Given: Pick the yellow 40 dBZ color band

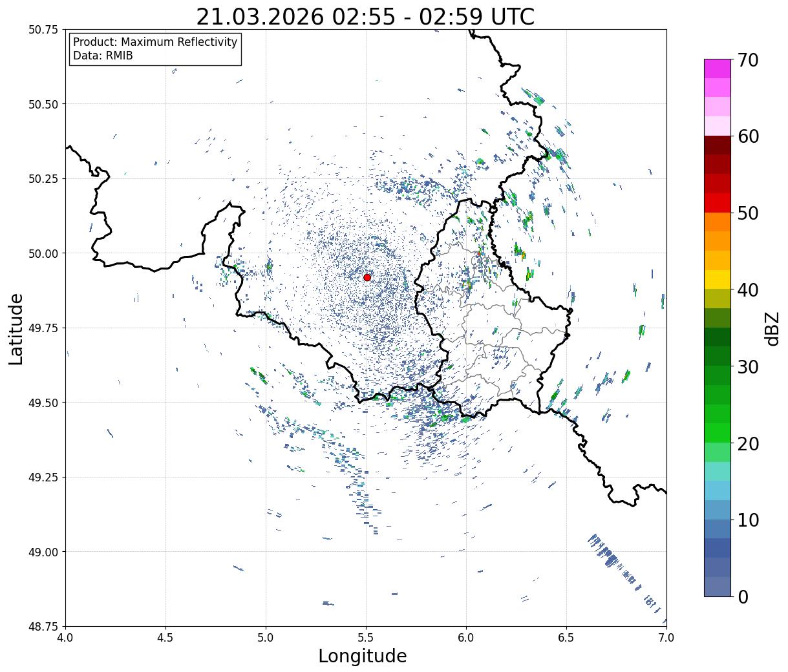Looking at the screenshot, I should (718, 279).
